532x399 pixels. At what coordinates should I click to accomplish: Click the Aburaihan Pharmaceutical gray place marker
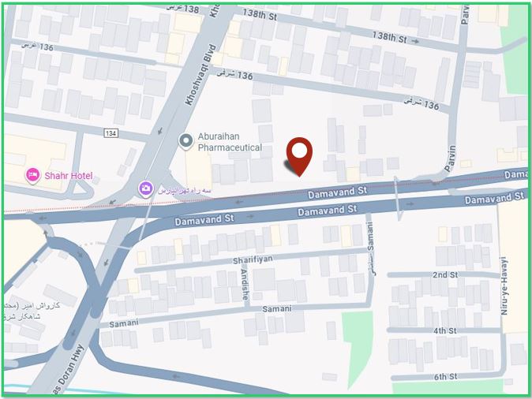186,141
